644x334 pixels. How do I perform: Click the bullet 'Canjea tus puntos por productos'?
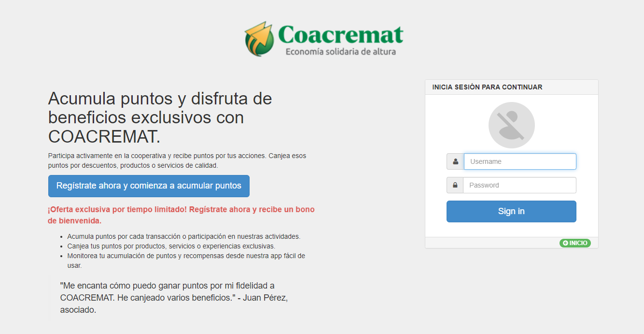[171, 246]
